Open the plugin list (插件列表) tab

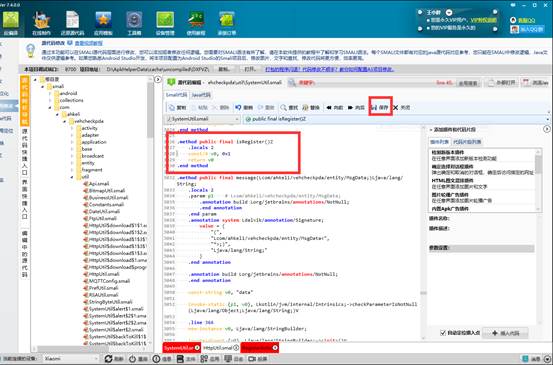tap(439, 142)
